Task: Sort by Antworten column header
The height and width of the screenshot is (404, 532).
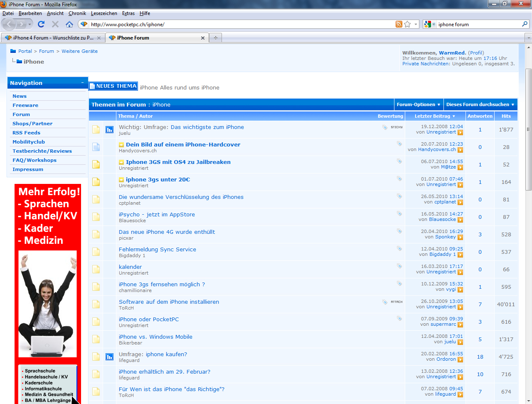Action: tap(480, 116)
